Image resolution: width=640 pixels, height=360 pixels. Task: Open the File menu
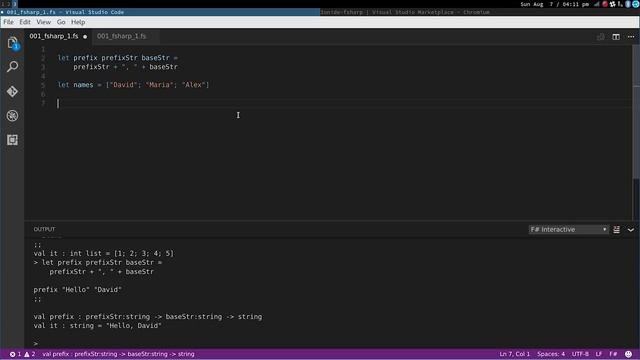pyautogui.click(x=8, y=22)
